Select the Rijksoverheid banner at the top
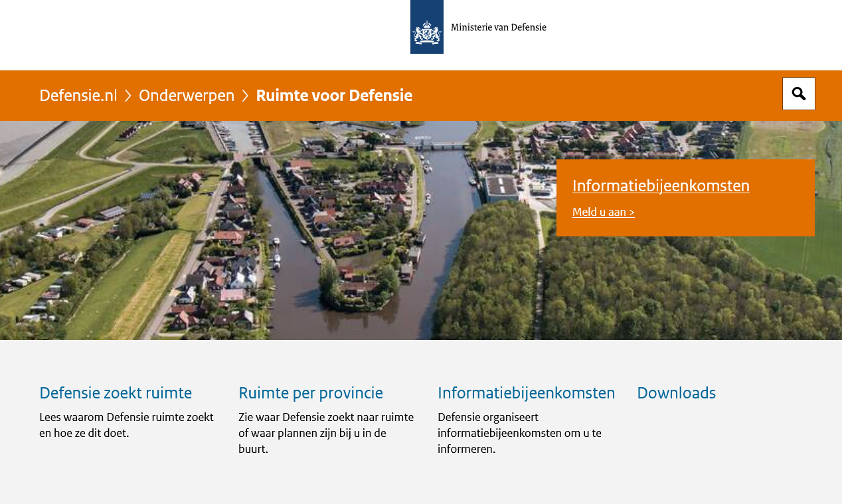 [421, 27]
